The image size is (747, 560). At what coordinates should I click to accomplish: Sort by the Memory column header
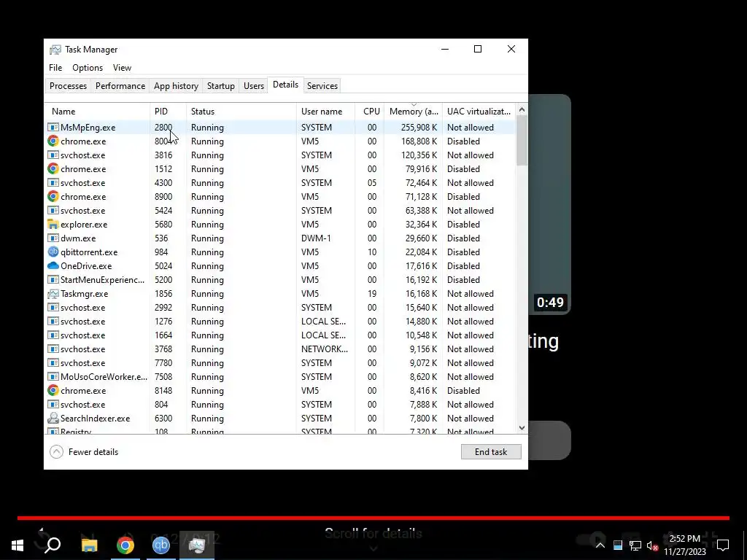click(x=413, y=112)
